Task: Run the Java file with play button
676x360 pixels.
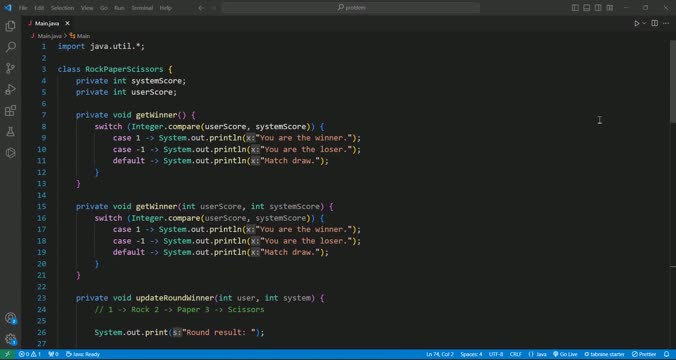Action: pos(636,23)
